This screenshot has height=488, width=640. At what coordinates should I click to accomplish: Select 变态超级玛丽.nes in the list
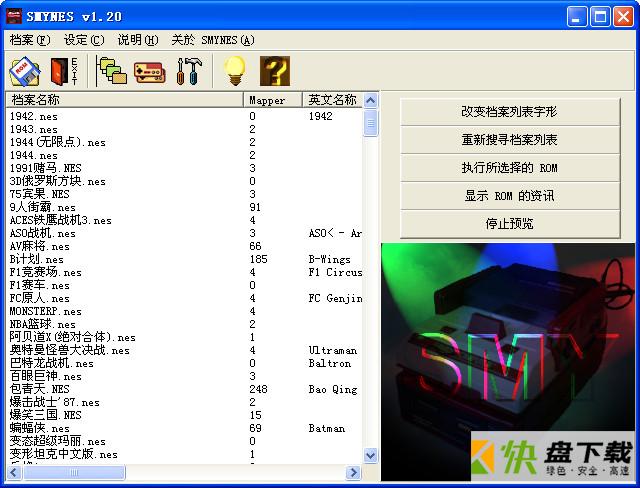point(58,441)
